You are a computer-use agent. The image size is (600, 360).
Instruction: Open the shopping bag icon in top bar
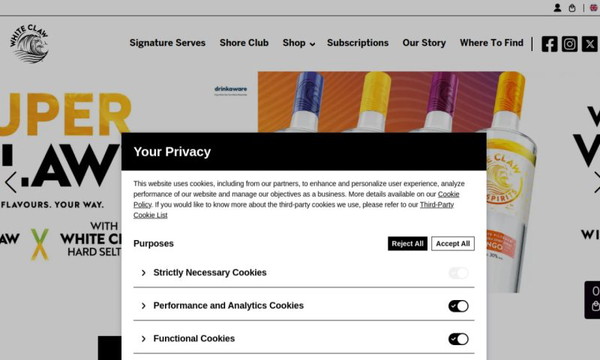(572, 8)
